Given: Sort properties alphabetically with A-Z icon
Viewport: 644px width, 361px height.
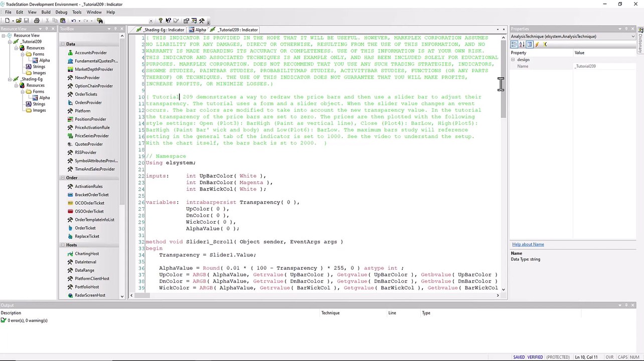Looking at the screenshot, I should [x=521, y=45].
